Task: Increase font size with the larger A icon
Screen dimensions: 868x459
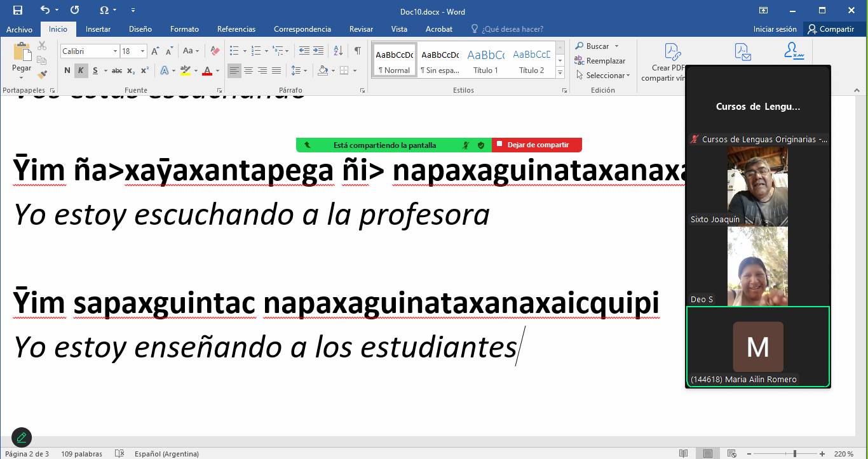Action: (x=157, y=51)
